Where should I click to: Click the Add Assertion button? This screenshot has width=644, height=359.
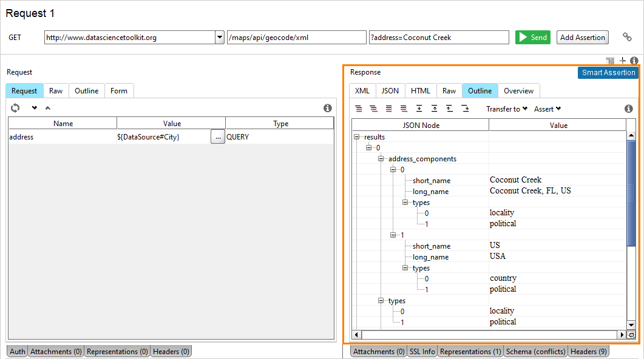(582, 37)
